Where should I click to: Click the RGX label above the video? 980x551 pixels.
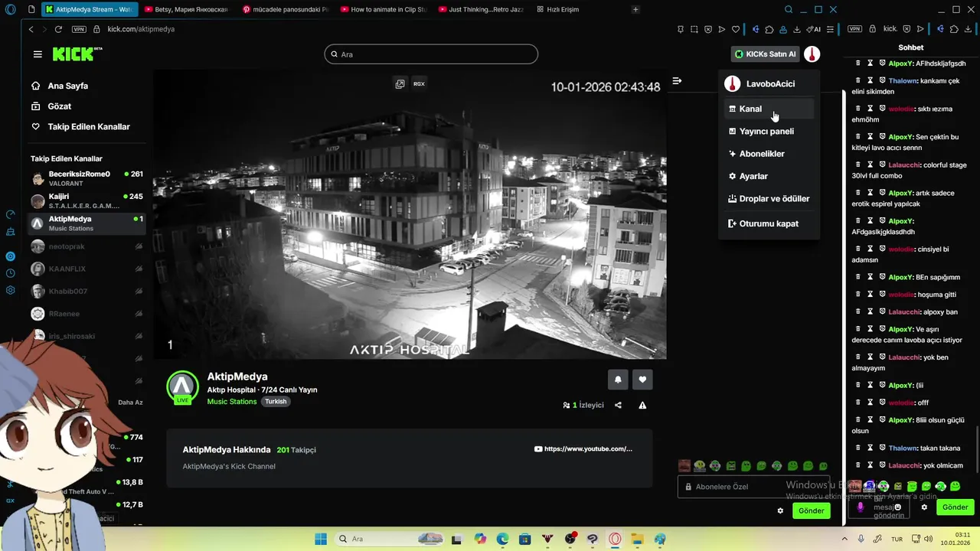(x=419, y=83)
